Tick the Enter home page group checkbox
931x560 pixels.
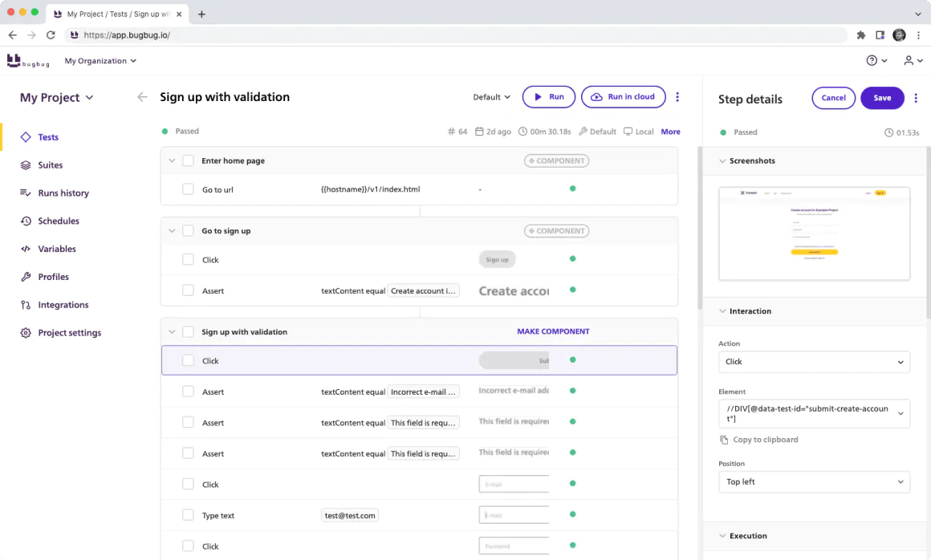coord(188,160)
